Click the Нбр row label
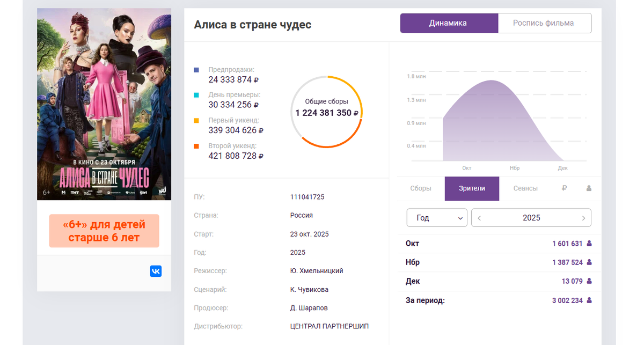The image size is (644, 345). 413,262
